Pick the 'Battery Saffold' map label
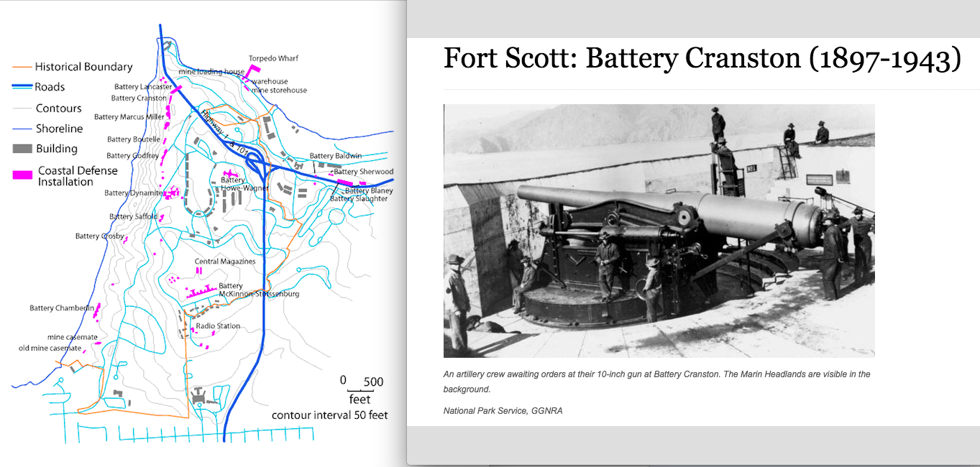Screen dimensions: 980x467 [132, 216]
